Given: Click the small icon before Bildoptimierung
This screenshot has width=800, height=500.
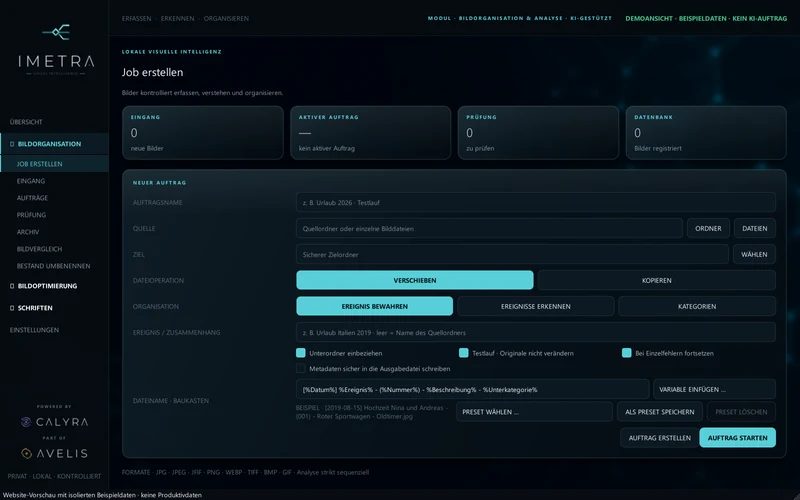Looking at the screenshot, I should pyautogui.click(x=12, y=286).
